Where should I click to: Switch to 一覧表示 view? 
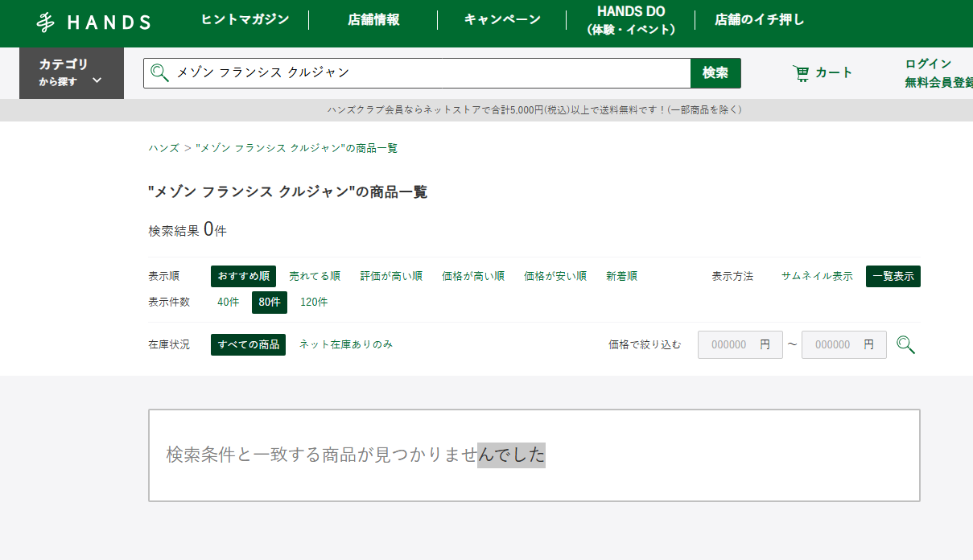[x=893, y=276]
